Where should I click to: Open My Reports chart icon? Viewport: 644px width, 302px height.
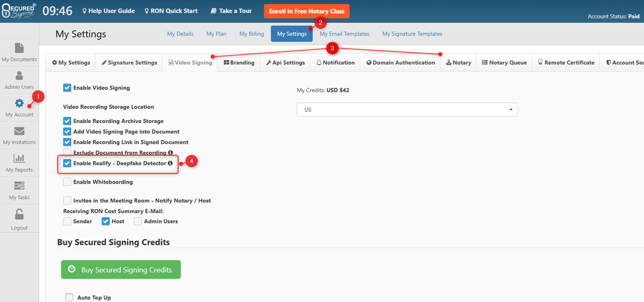point(19,159)
